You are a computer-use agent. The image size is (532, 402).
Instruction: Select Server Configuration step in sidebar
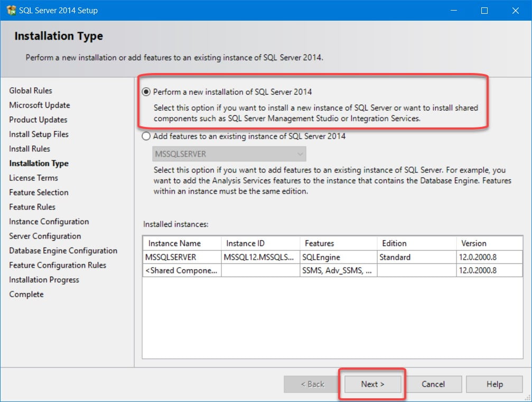[45, 236]
